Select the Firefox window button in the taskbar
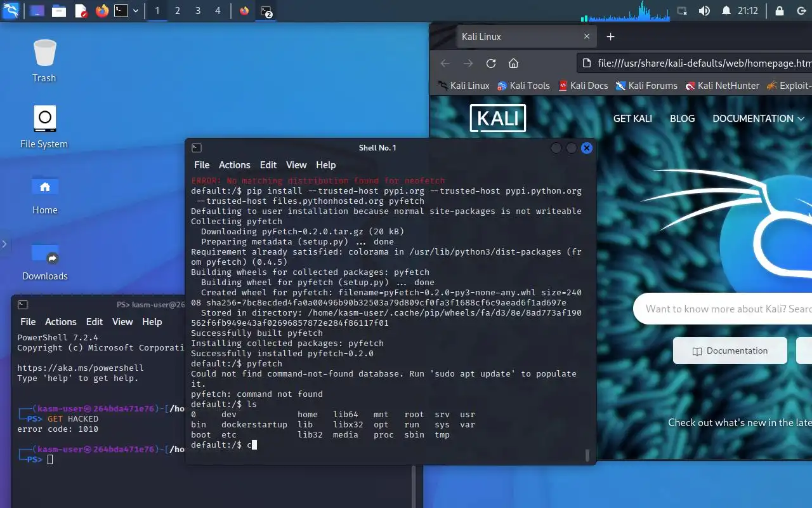812x508 pixels. click(244, 11)
